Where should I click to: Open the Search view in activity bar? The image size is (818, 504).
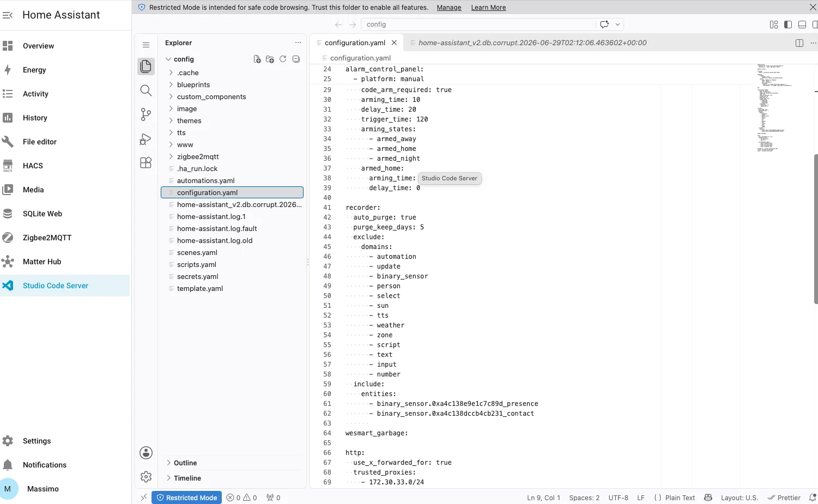(x=146, y=90)
